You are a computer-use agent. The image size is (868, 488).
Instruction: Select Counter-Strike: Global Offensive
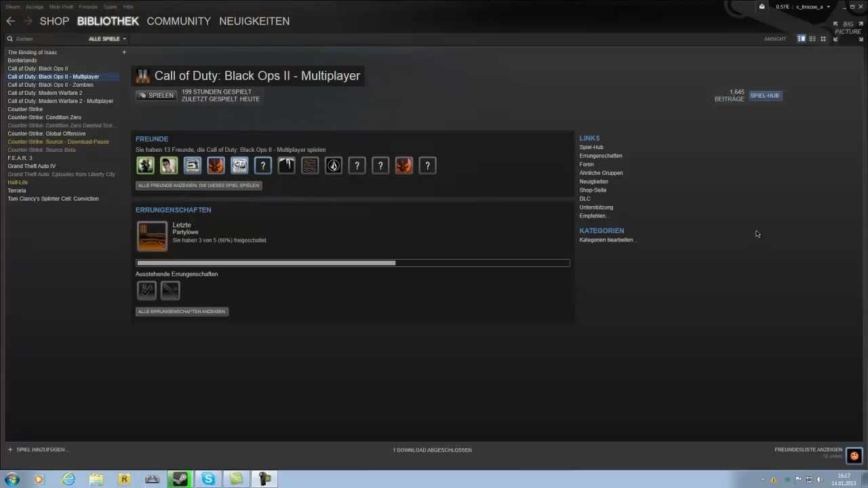click(46, 134)
